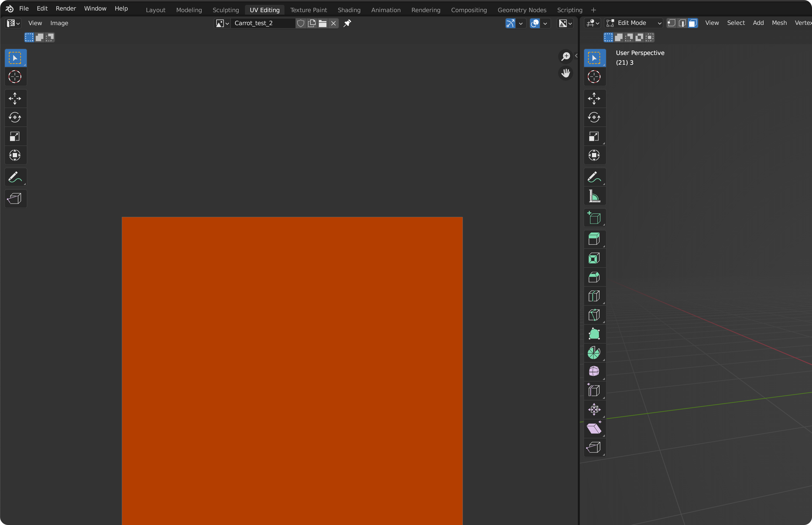Image resolution: width=812 pixels, height=525 pixels.
Task: Enable face select mode in 3D viewport
Action: [x=693, y=23]
